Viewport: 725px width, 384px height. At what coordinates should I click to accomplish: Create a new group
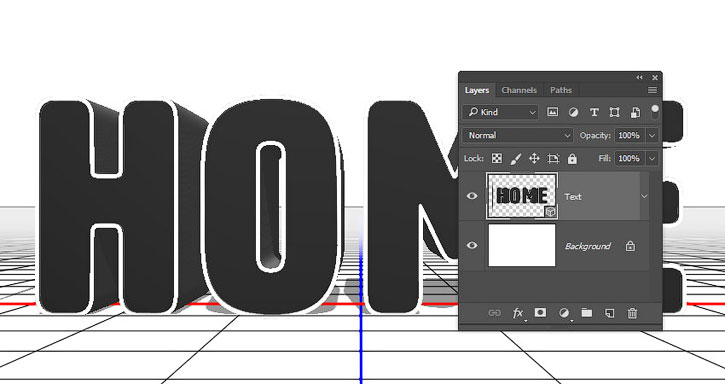click(587, 313)
